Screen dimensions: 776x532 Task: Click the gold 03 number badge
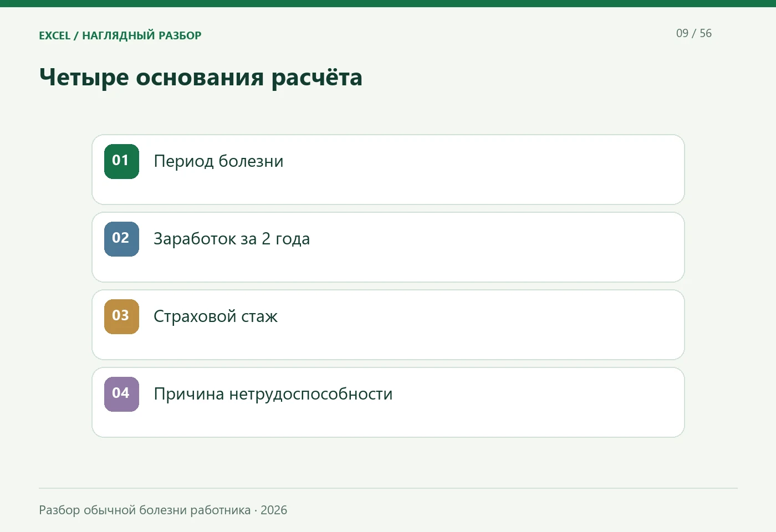tap(121, 316)
